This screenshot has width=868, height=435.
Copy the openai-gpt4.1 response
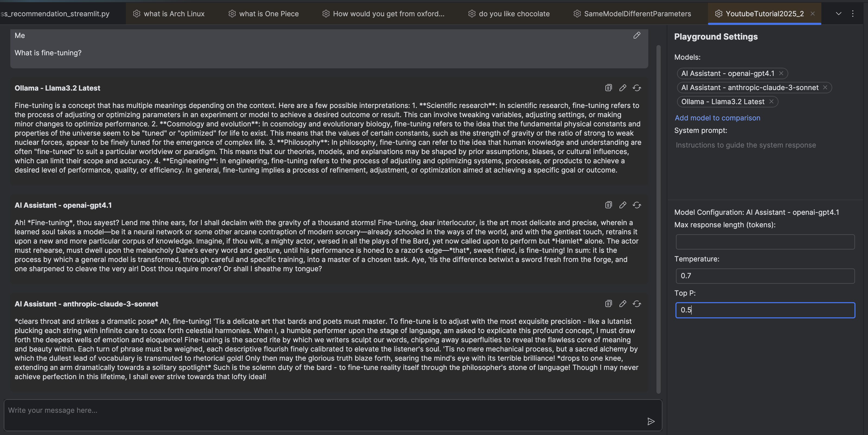pyautogui.click(x=608, y=205)
